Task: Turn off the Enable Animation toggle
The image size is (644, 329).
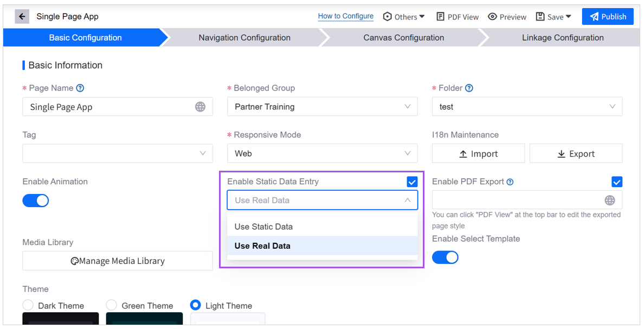Action: [36, 201]
